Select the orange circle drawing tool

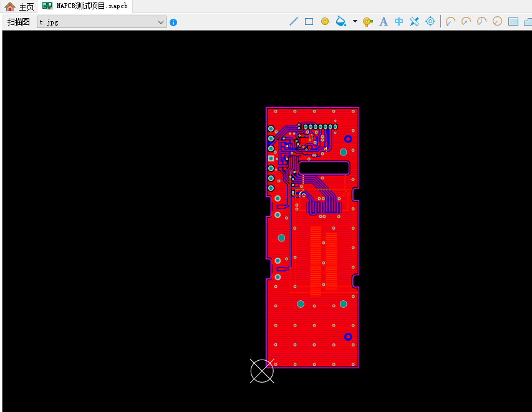pos(498,22)
